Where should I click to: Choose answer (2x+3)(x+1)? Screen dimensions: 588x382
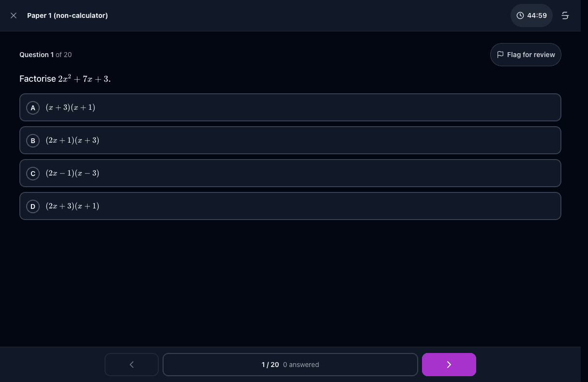coord(290,206)
